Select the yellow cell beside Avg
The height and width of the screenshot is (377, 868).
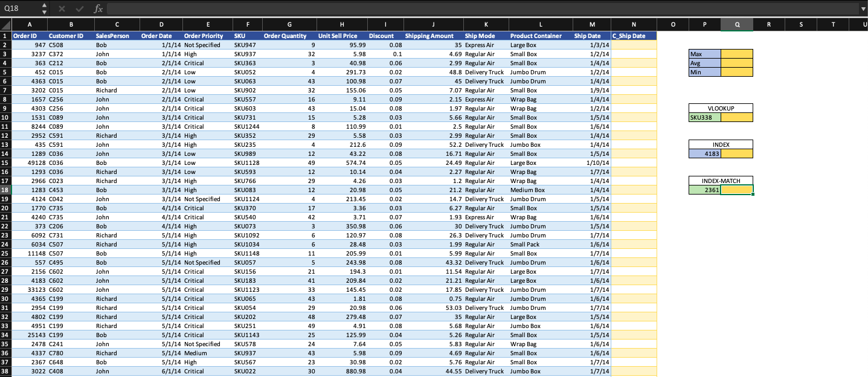pyautogui.click(x=738, y=63)
